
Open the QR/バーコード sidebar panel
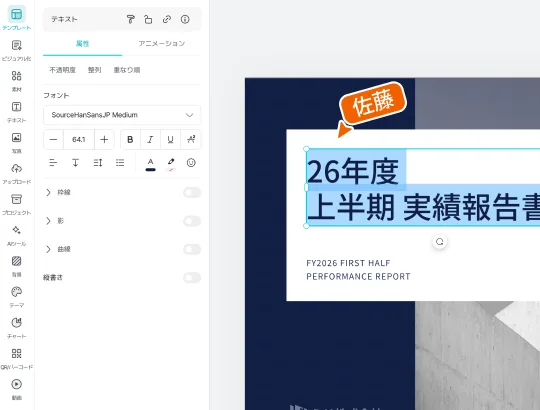pyautogui.click(x=17, y=359)
